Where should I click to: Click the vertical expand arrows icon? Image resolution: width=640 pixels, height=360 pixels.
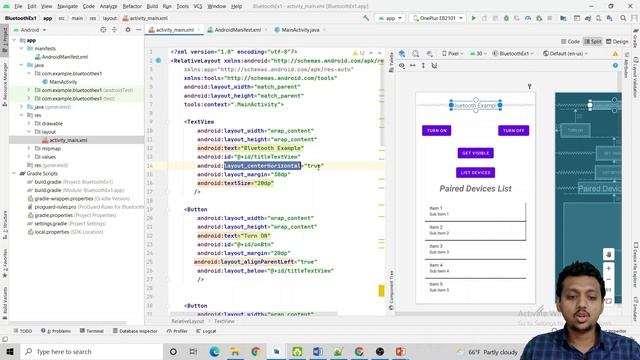pos(423,65)
